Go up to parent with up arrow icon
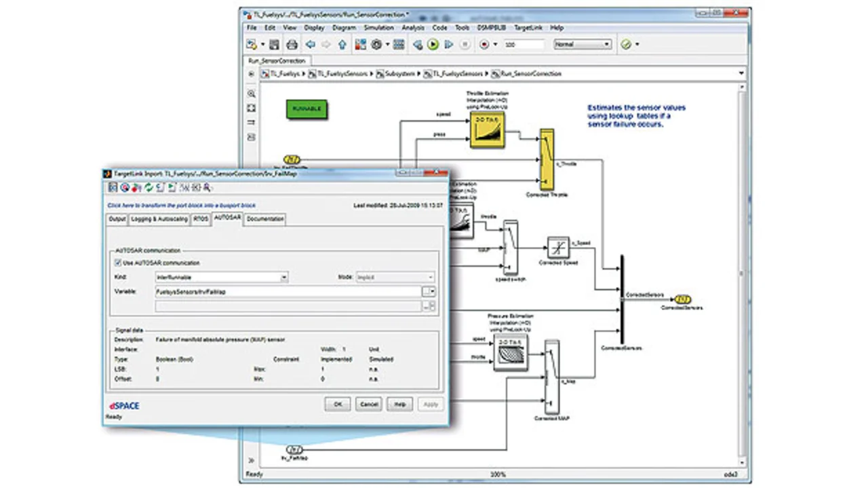Viewport: 868px width, 488px height. (342, 44)
